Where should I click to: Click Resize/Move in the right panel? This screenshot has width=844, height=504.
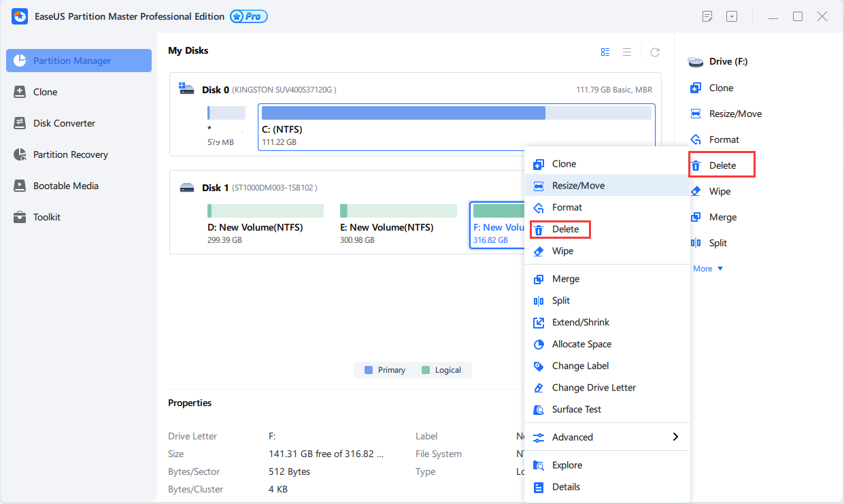tap(735, 114)
